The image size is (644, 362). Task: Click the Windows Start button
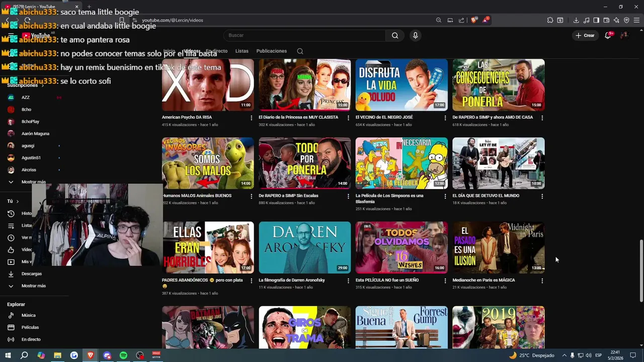click(x=8, y=355)
